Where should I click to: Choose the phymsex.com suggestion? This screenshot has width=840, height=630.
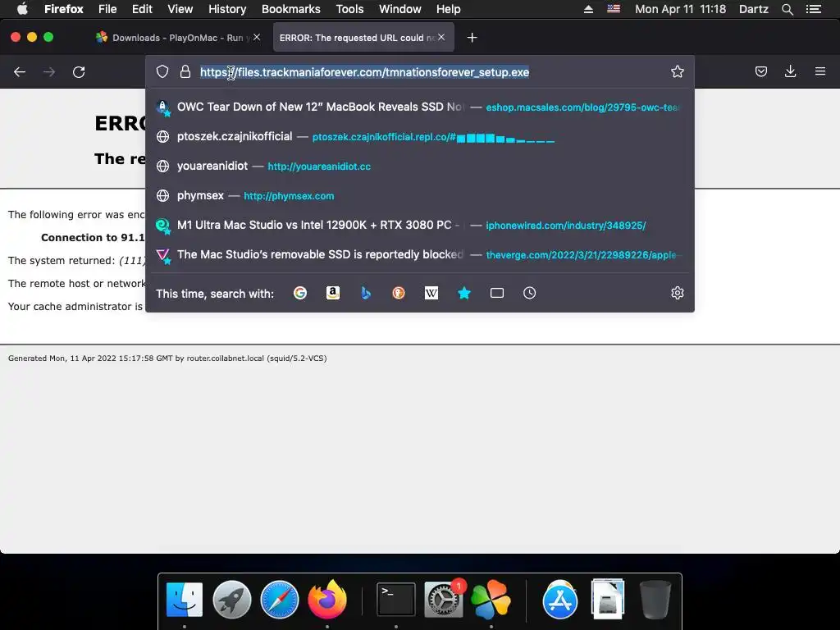(420, 195)
